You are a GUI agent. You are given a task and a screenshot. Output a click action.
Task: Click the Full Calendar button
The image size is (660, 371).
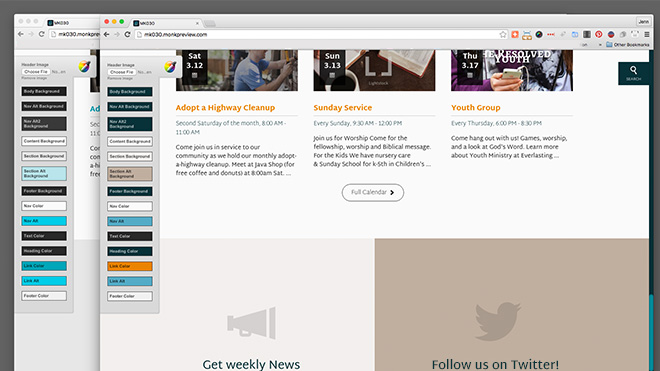click(x=373, y=192)
